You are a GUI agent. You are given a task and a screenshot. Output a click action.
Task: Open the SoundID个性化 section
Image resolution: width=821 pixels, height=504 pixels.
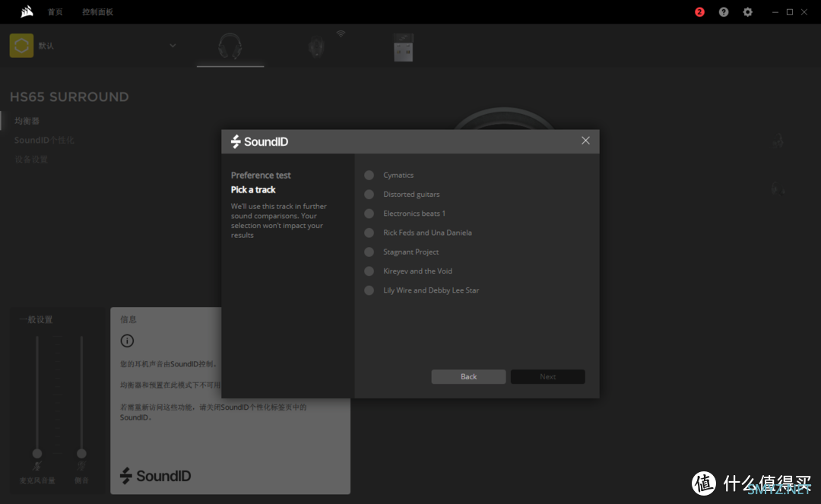tap(44, 141)
